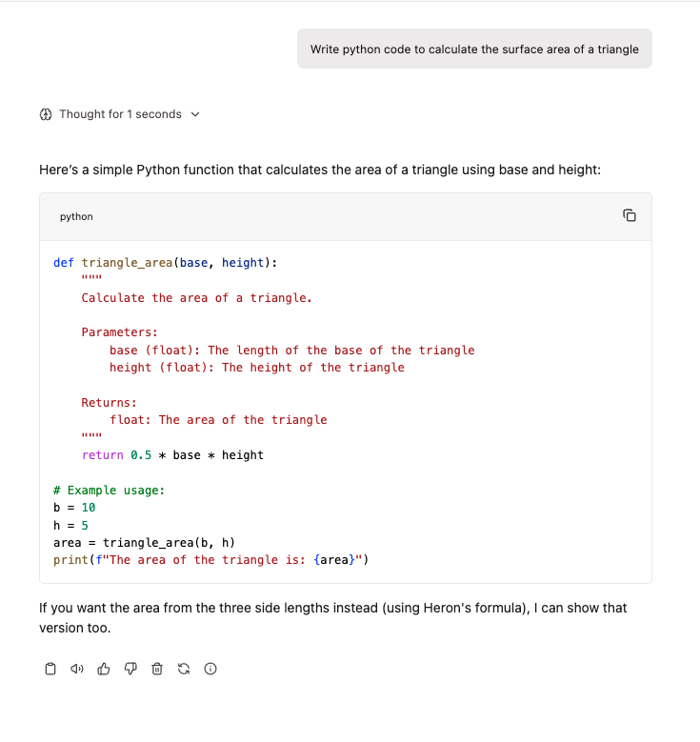Click the def triangle_area function line
700x742 pixels.
[166, 263]
